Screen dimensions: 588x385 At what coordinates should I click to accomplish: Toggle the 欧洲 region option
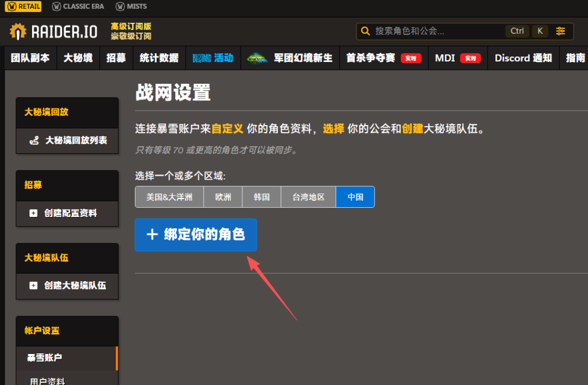tap(223, 197)
